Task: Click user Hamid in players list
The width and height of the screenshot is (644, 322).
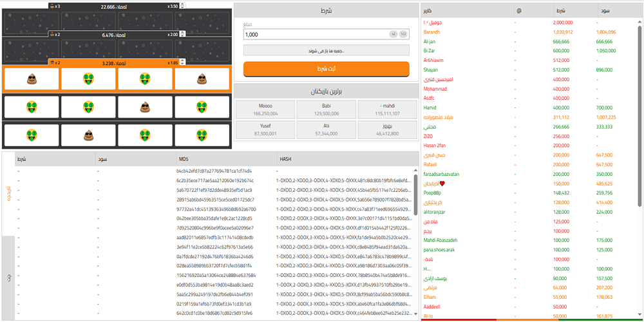Action: (x=430, y=108)
